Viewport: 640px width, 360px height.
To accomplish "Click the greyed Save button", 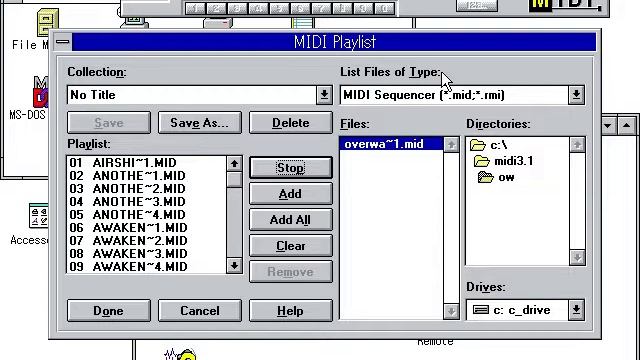I will (x=109, y=122).
